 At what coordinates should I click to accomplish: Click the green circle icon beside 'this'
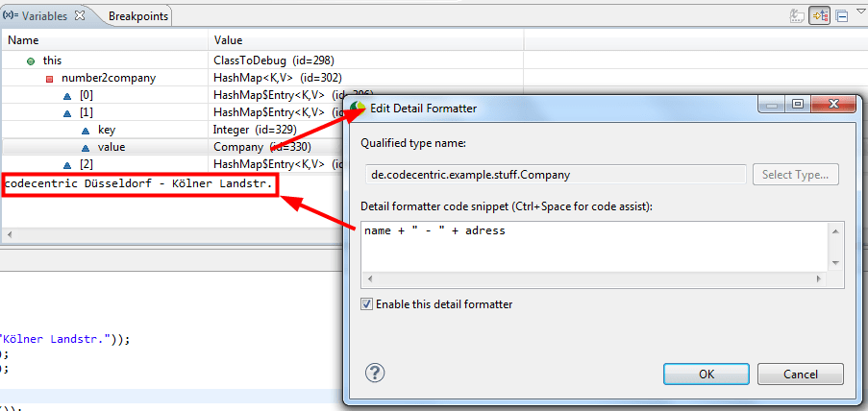[x=32, y=60]
